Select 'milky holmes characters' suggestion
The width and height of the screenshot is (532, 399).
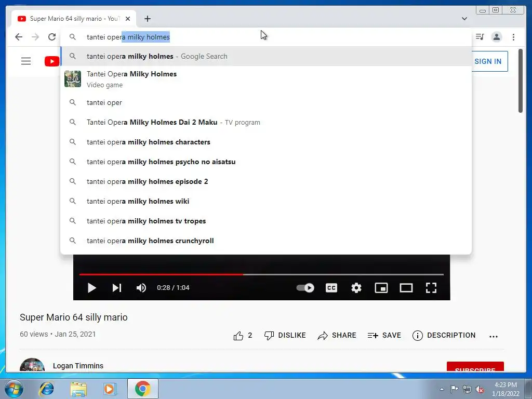(x=266, y=142)
